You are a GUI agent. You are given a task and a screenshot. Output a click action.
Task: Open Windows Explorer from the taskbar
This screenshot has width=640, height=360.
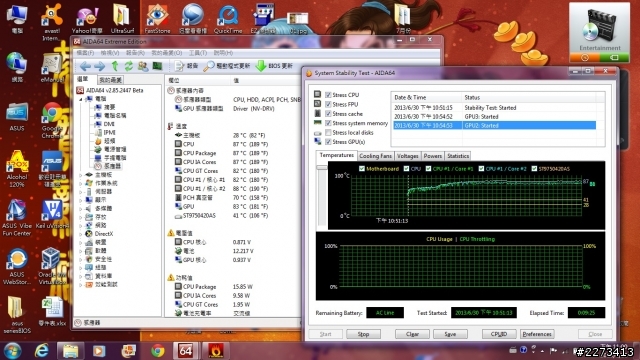(70, 351)
